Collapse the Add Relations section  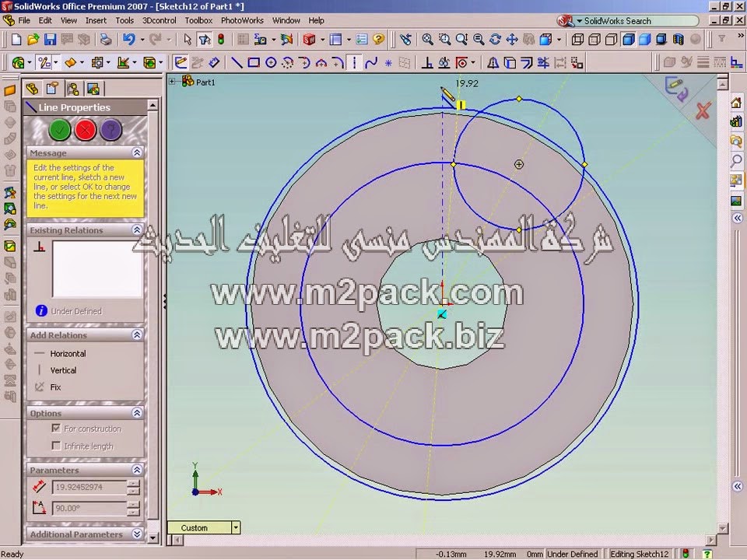(x=137, y=334)
